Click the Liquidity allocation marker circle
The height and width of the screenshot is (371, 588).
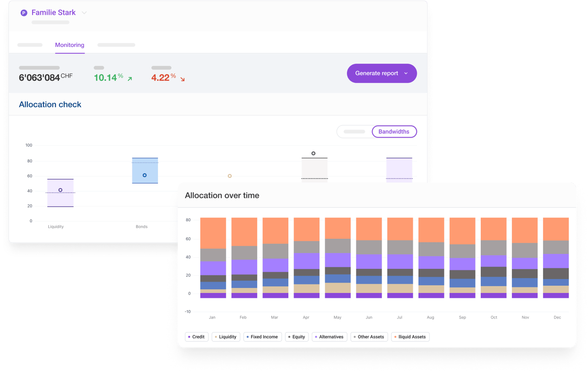click(60, 190)
